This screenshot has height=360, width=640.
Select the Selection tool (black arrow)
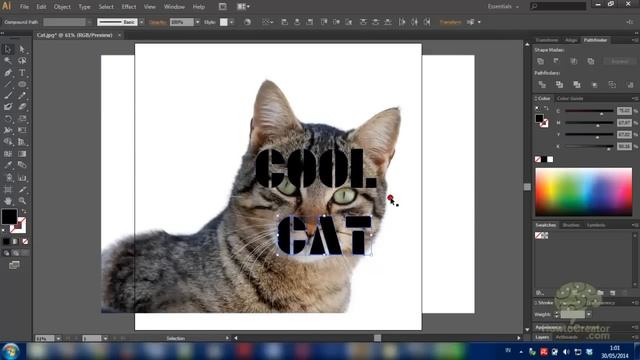[8, 49]
